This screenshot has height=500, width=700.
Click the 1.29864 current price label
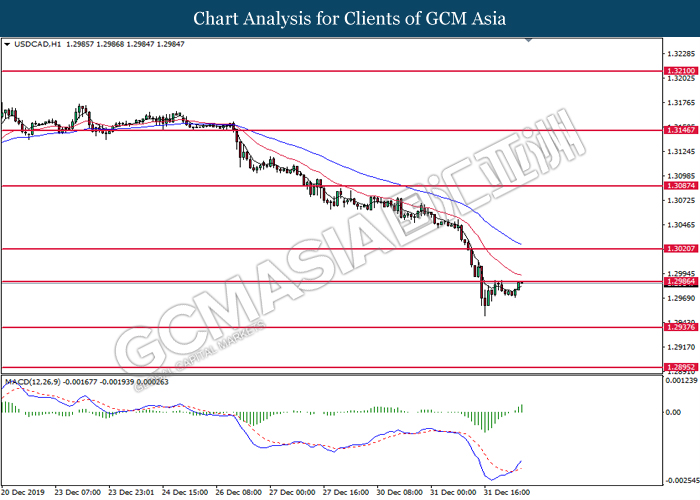tap(681, 282)
